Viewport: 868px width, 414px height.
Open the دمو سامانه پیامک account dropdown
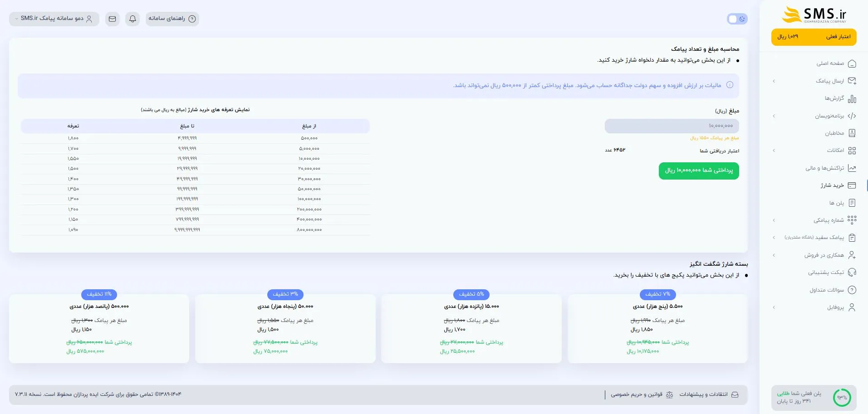(x=54, y=19)
